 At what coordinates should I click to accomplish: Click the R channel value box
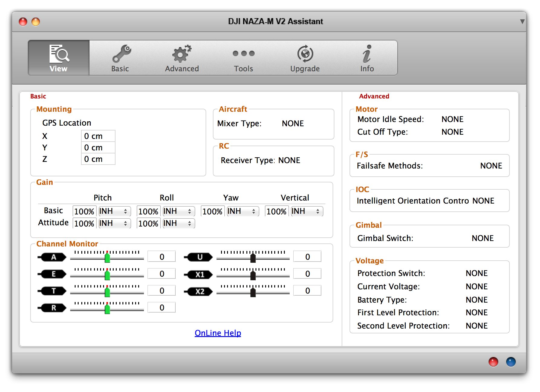pos(161,307)
